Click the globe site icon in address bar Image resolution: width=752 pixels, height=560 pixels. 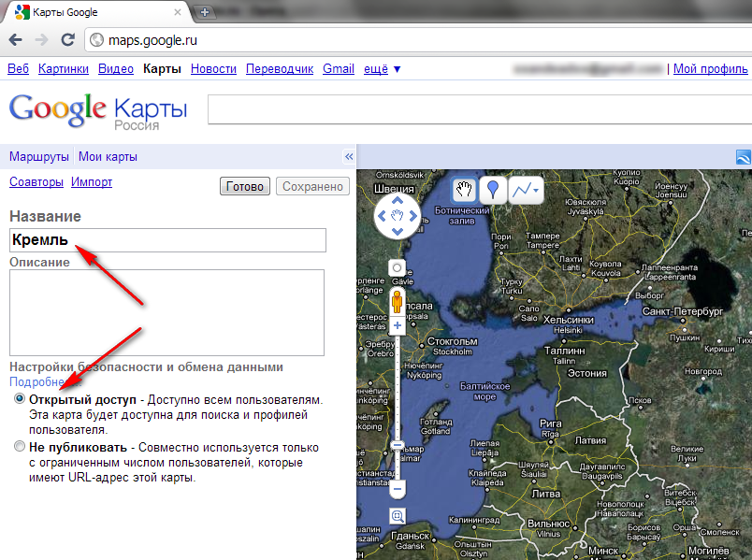[x=97, y=40]
